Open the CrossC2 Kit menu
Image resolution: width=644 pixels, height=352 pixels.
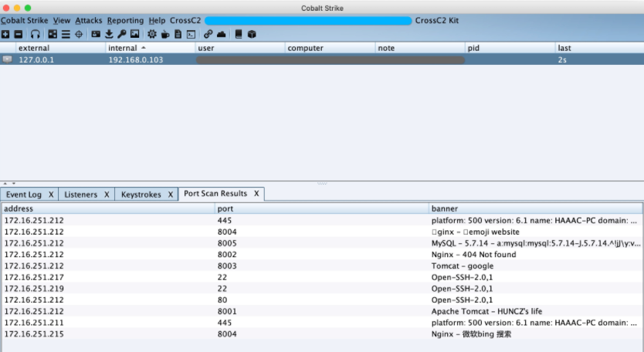[436, 21]
